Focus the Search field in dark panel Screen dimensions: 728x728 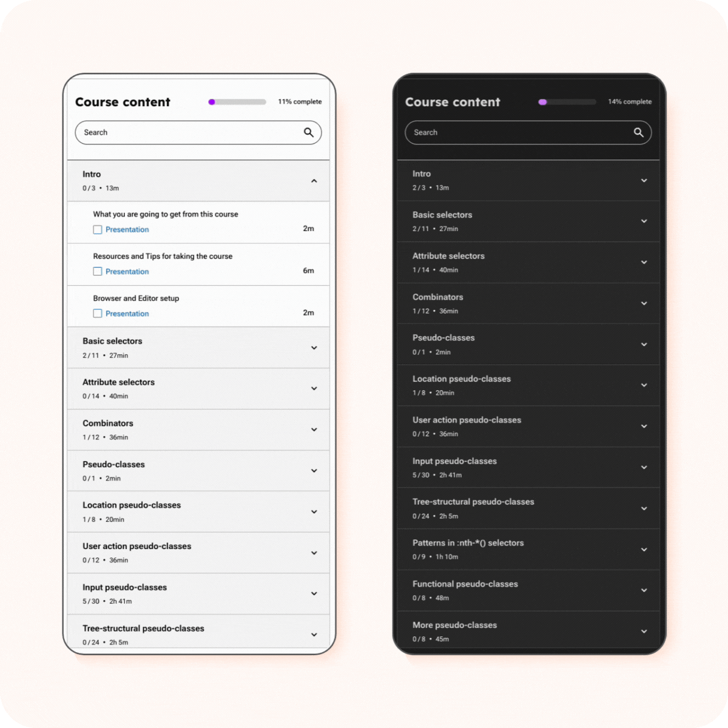[x=528, y=132]
